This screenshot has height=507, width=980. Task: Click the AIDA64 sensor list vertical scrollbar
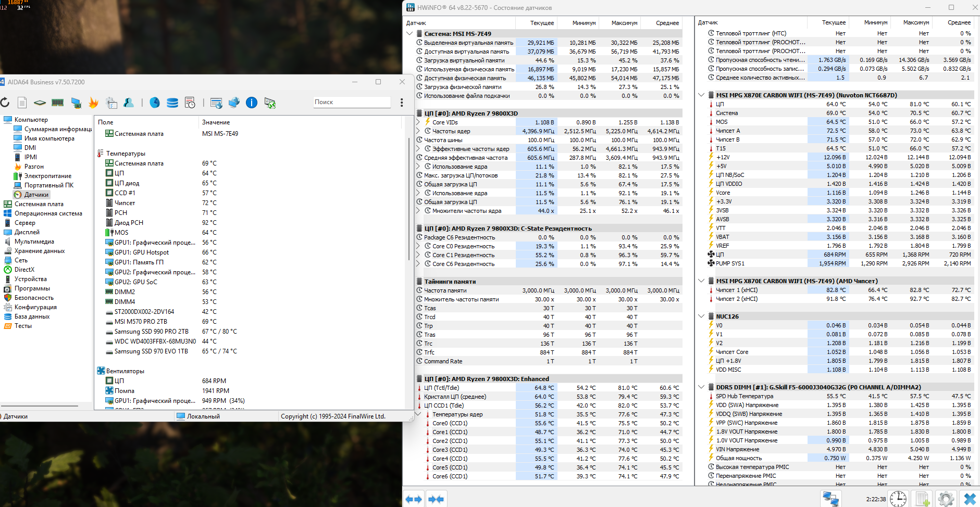tap(410, 199)
